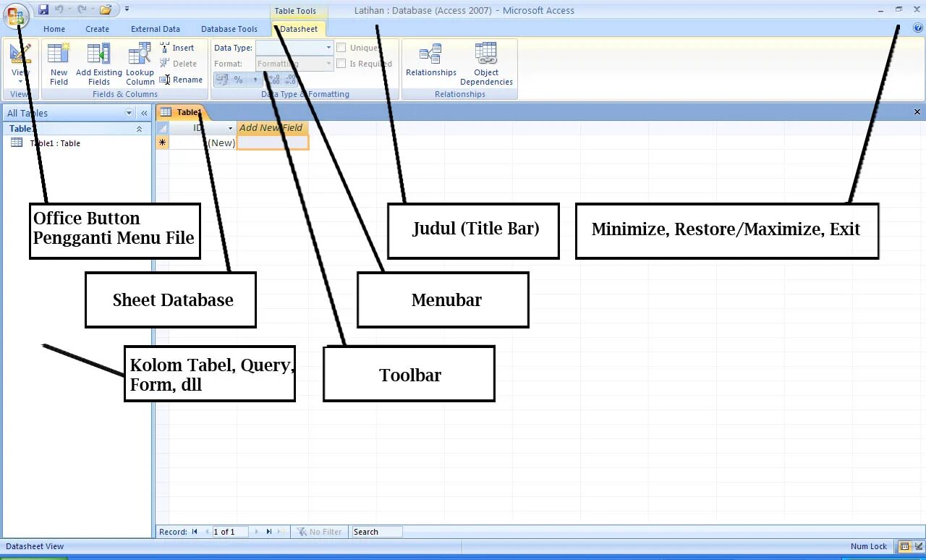Click the Undo icon in Quick Access Toolbar

59,9
